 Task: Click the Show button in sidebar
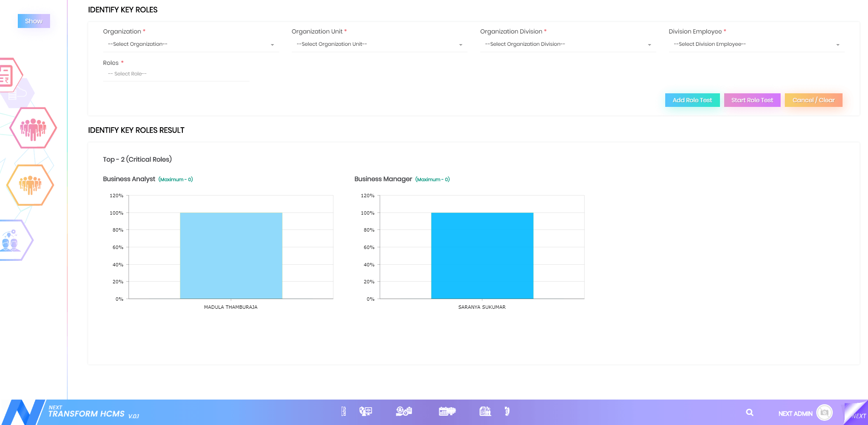34,21
